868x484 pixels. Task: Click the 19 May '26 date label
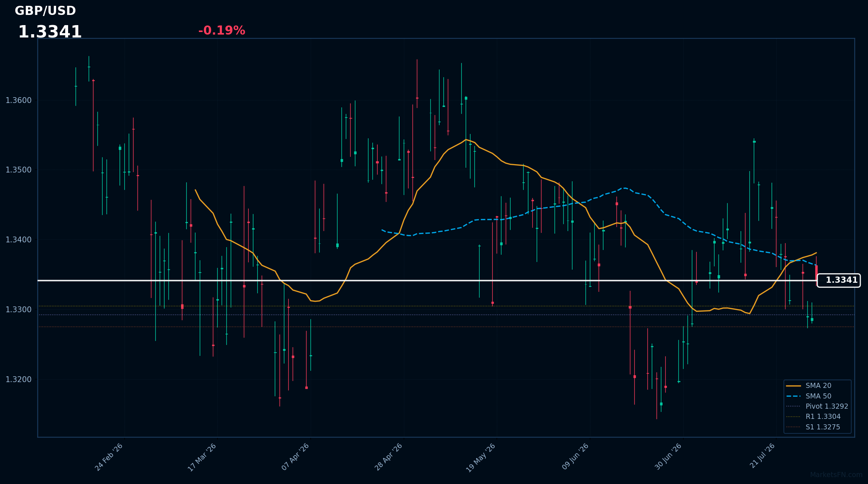[x=481, y=458]
